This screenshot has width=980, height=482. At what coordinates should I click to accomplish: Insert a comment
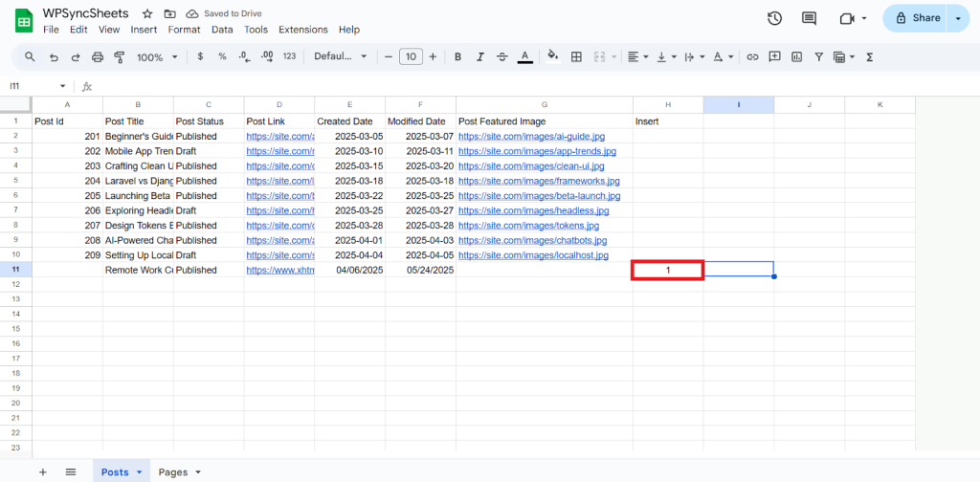tap(774, 56)
